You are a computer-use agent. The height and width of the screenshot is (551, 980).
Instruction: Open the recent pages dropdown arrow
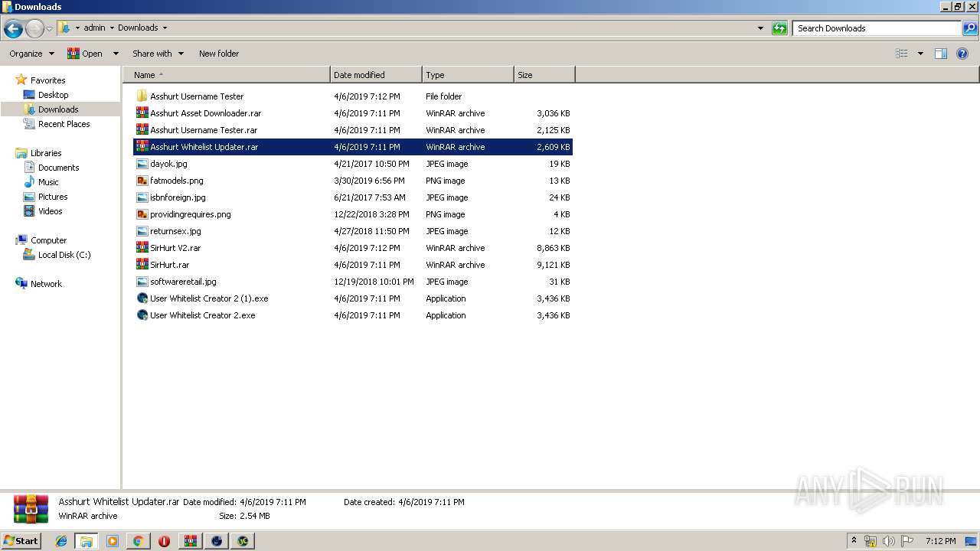pyautogui.click(x=49, y=29)
